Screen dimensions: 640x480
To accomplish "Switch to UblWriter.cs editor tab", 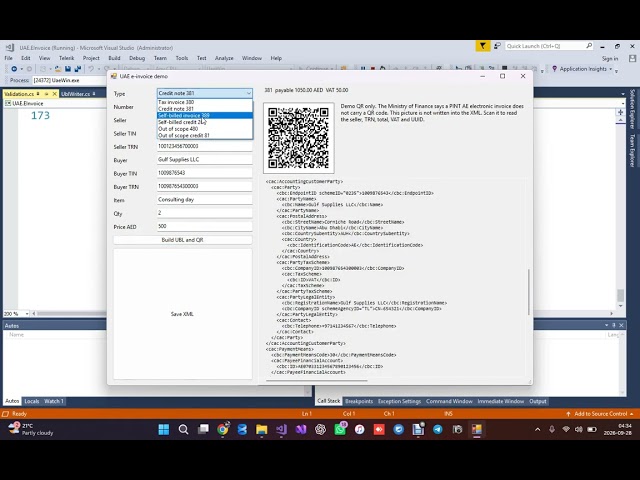I will click(x=76, y=94).
